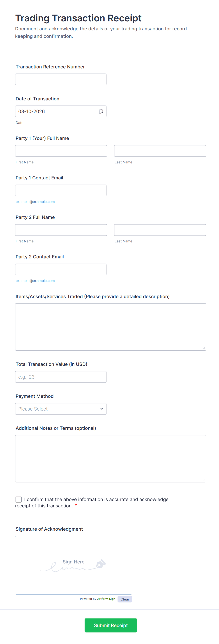
Task: Clear the signature pad
Action: (x=125, y=599)
